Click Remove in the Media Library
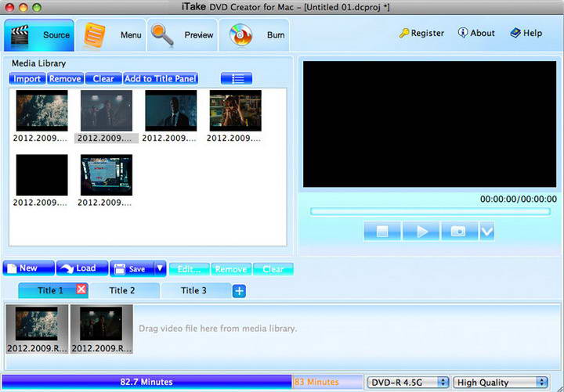The height and width of the screenshot is (392, 564). (65, 79)
